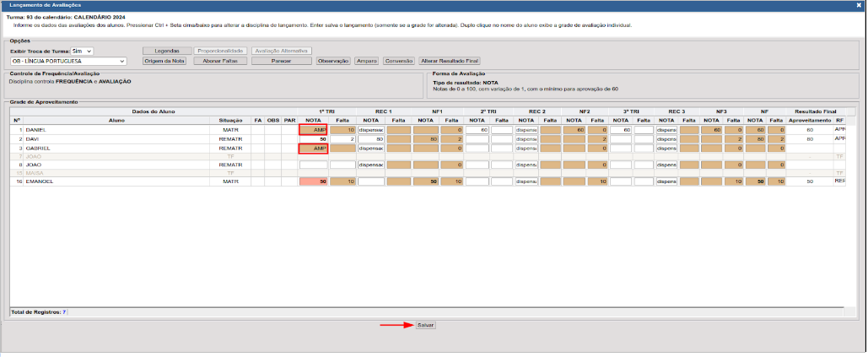
Task: Click the Origem da Nota button
Action: tap(164, 61)
